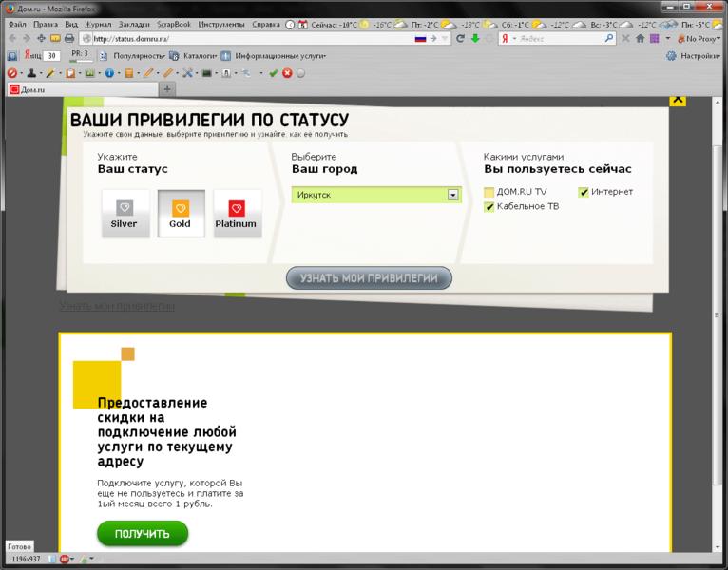This screenshot has height=570, width=728.
Task: Click the Reload page icon
Action: pyautogui.click(x=460, y=39)
